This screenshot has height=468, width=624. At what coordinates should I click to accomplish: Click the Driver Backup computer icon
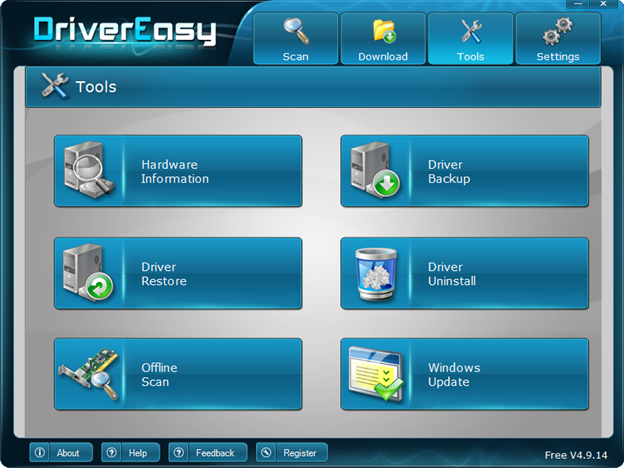375,169
